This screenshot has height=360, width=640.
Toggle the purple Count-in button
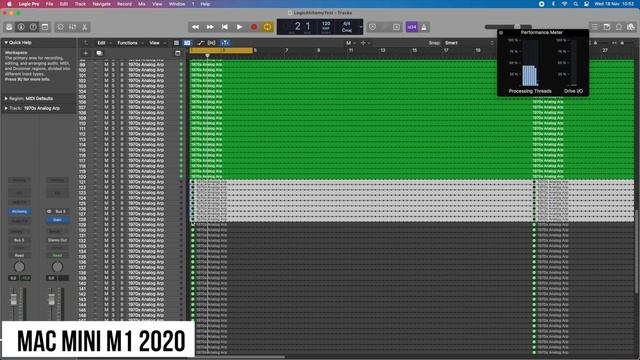tap(411, 27)
